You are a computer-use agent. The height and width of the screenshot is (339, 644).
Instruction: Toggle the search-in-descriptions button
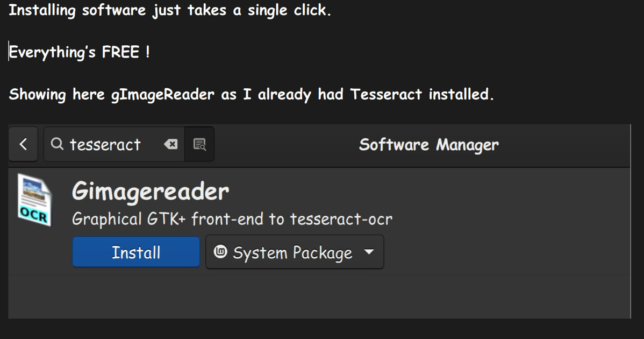pyautogui.click(x=199, y=144)
